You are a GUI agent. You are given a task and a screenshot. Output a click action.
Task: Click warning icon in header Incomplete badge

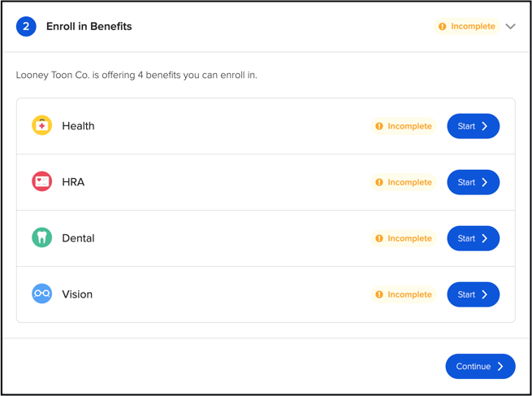click(x=443, y=27)
